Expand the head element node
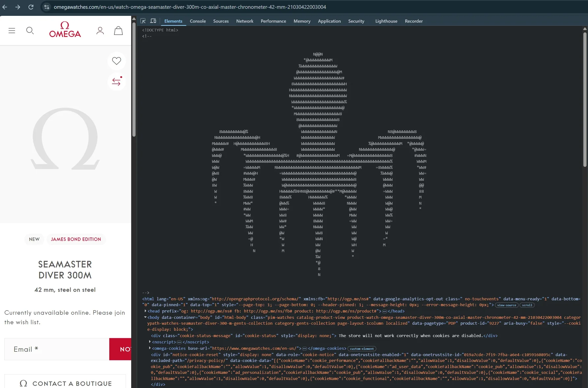 pyautogui.click(x=145, y=311)
